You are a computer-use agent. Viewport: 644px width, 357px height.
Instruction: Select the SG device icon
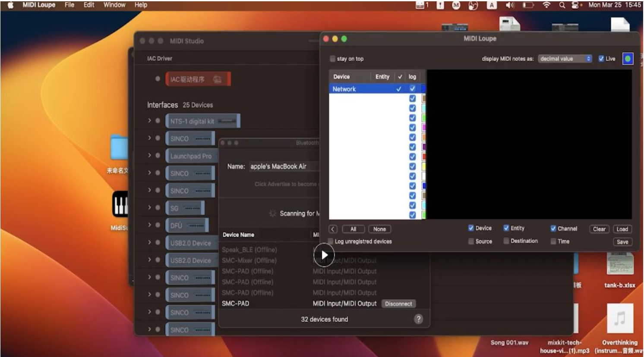tap(185, 208)
